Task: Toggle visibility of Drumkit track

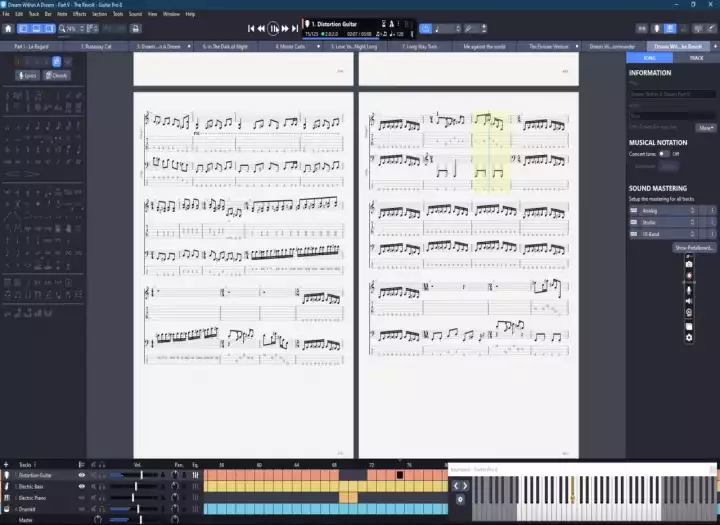Action: 82,509
